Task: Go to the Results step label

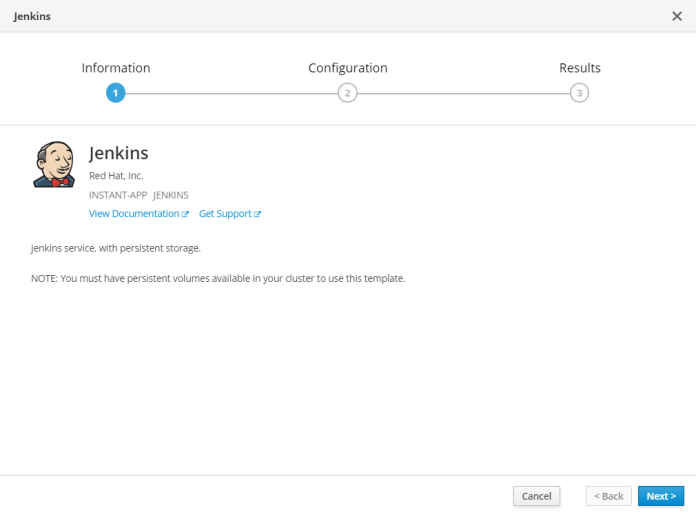Action: click(x=580, y=68)
